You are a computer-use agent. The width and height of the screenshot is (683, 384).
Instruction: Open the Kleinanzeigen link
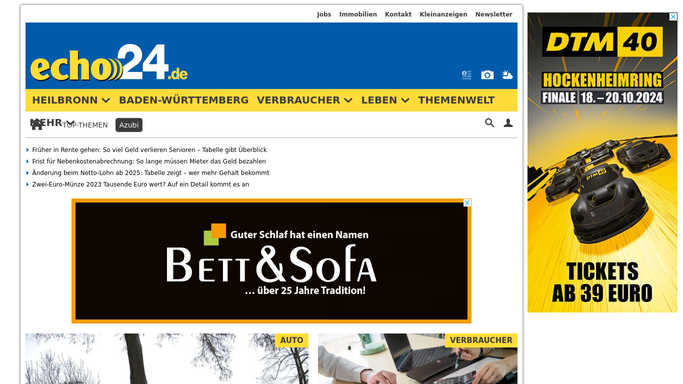(443, 14)
